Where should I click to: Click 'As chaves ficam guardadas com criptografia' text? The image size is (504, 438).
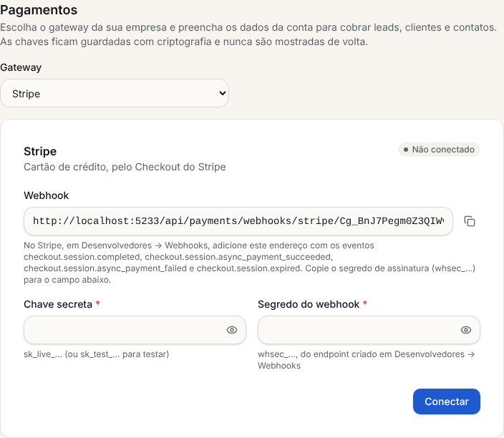coord(184,42)
